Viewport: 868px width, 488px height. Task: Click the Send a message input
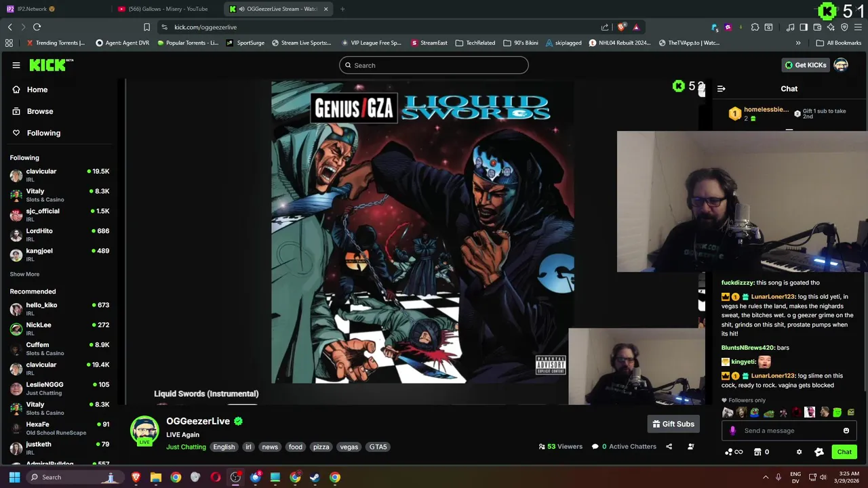pyautogui.click(x=790, y=430)
